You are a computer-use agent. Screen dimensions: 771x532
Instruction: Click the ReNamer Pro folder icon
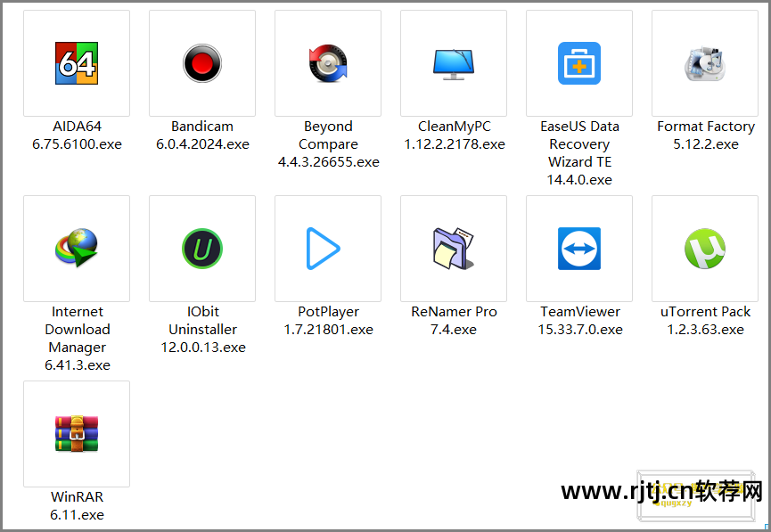(454, 249)
